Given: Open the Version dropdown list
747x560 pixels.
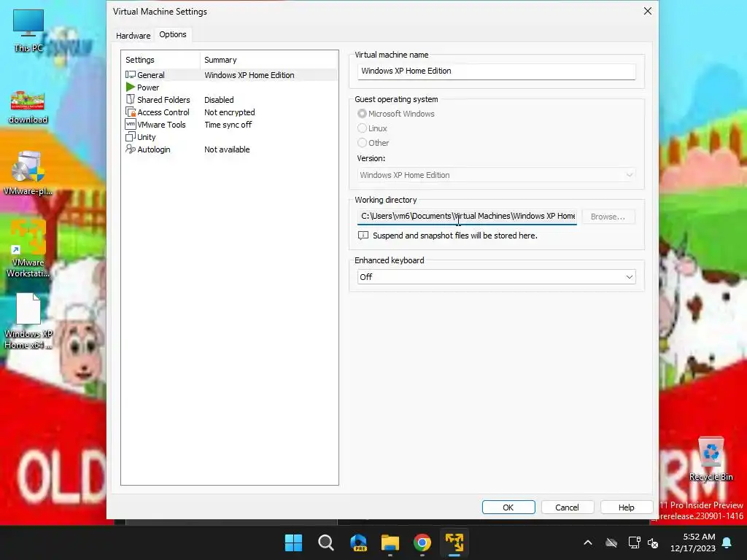Looking at the screenshot, I should pyautogui.click(x=496, y=175).
